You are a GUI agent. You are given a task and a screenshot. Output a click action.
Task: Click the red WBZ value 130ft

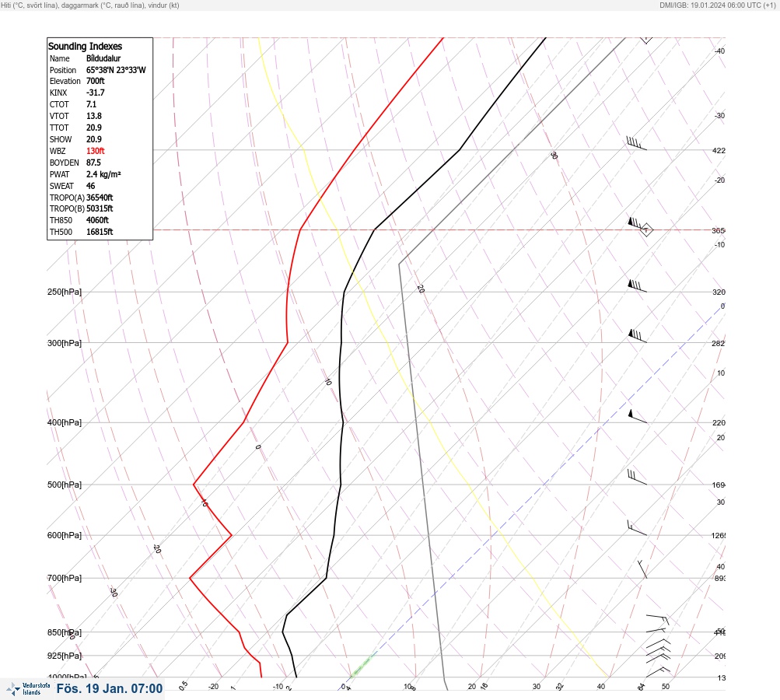[x=95, y=151]
